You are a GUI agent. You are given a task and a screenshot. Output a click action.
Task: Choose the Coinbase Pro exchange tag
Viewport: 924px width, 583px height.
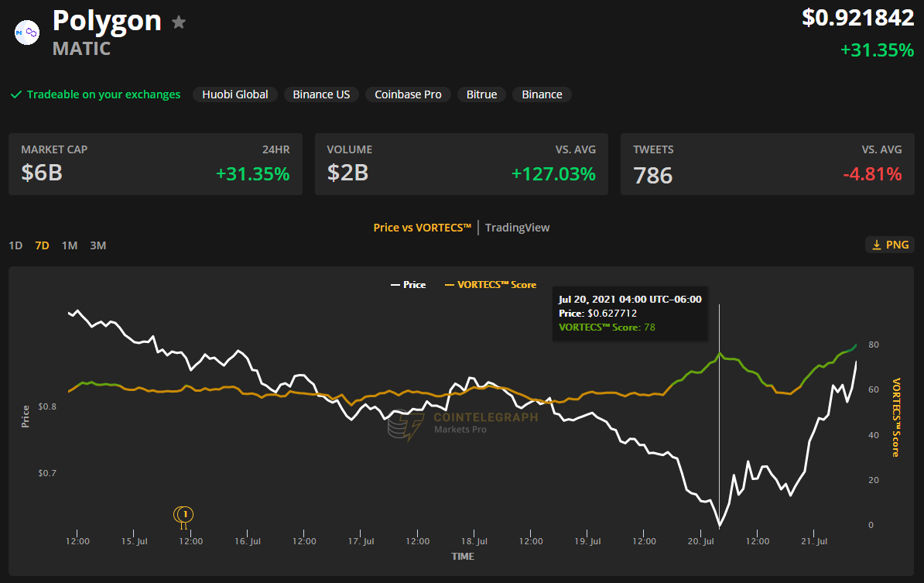click(408, 94)
